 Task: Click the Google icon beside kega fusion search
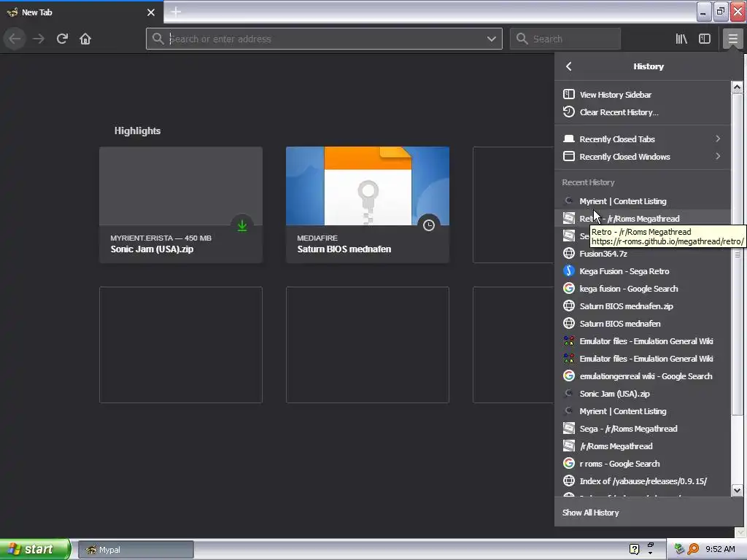[x=569, y=289]
